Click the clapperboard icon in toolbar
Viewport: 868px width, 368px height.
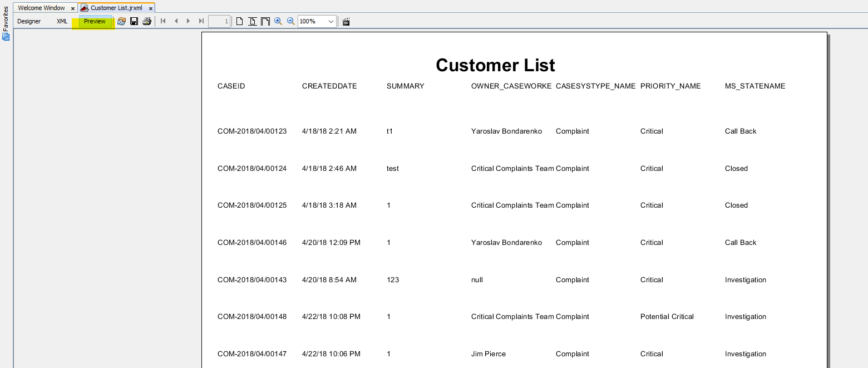coord(346,21)
